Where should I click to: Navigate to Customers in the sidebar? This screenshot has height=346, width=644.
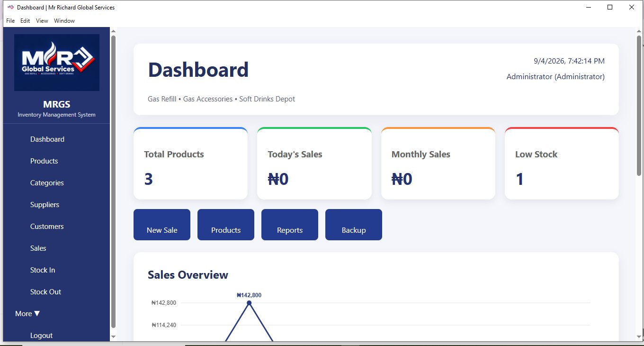[47, 227]
